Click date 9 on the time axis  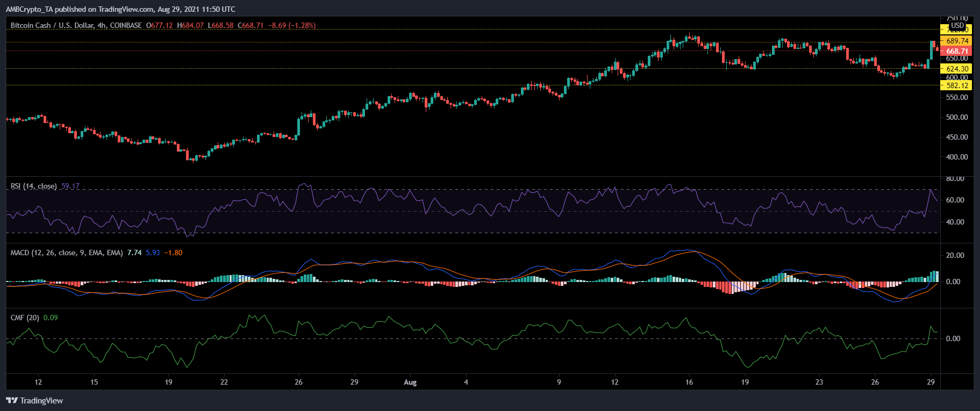559,383
